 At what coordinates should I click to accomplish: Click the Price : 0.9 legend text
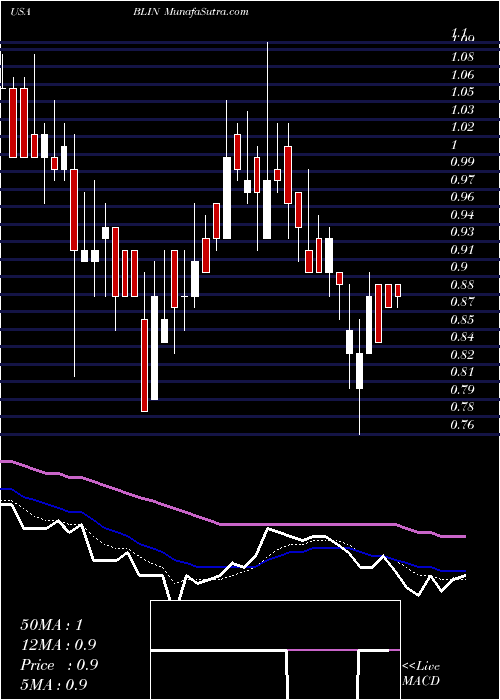click(59, 665)
